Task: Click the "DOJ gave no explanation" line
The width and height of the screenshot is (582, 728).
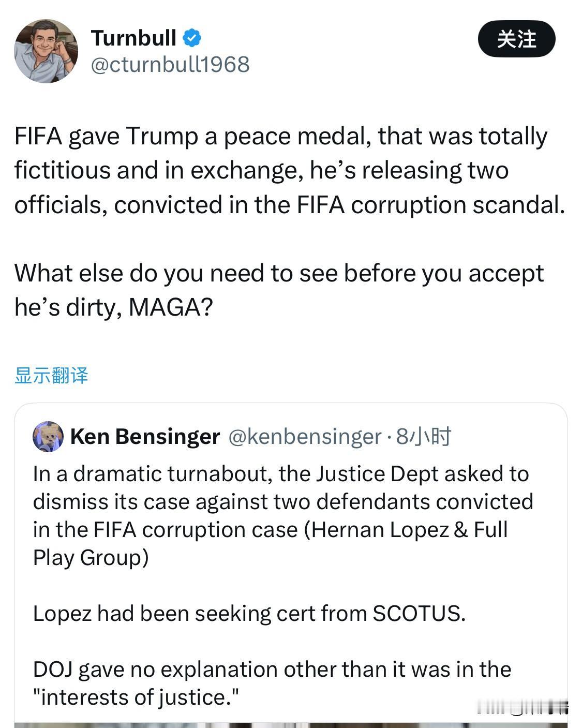Action: [272, 669]
